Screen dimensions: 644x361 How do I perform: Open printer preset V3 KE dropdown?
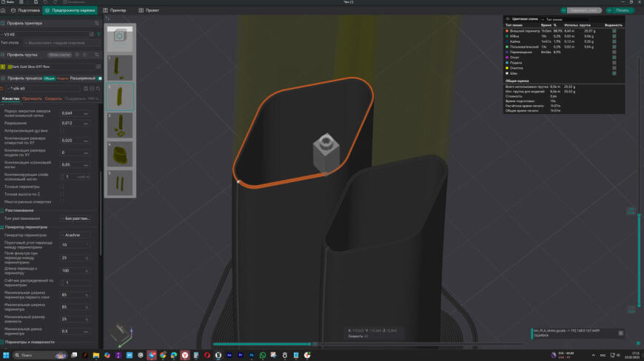pos(46,34)
